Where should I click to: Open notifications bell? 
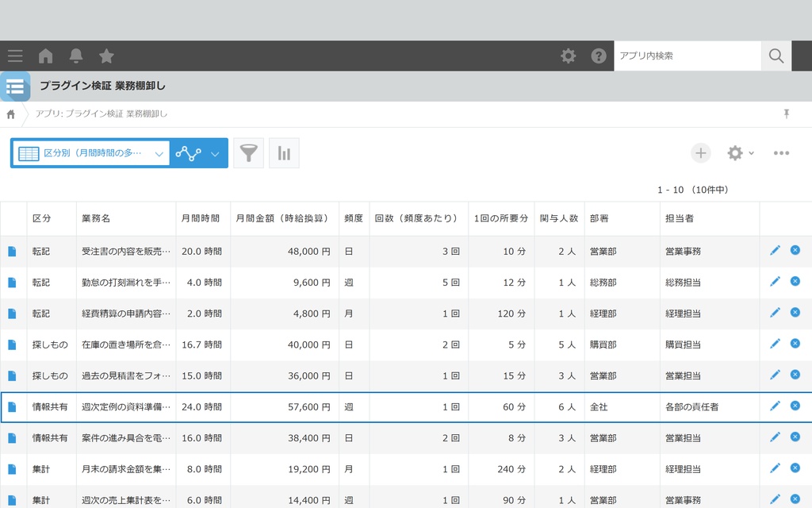pos(76,56)
